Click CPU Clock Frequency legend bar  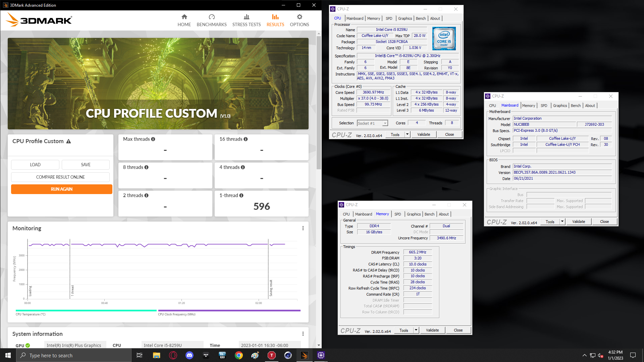[x=229, y=311]
